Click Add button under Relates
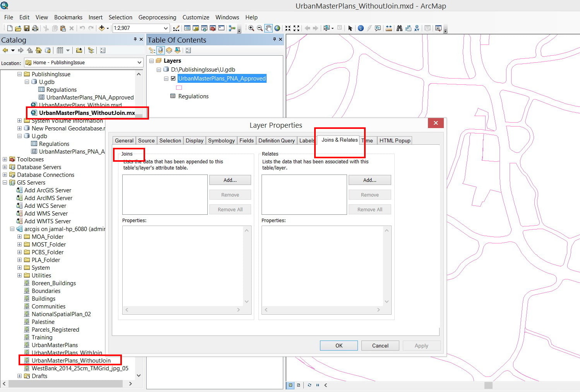The width and height of the screenshot is (580, 392). click(370, 180)
